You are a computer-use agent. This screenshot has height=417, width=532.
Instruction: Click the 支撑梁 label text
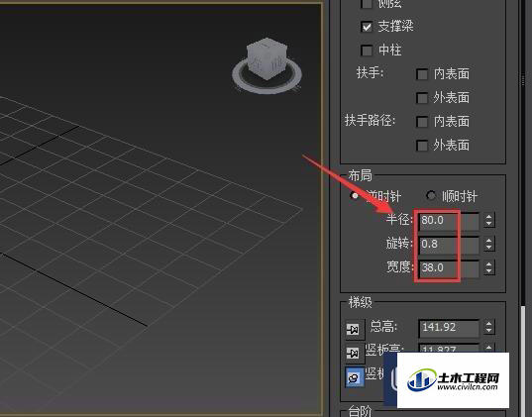point(395,26)
